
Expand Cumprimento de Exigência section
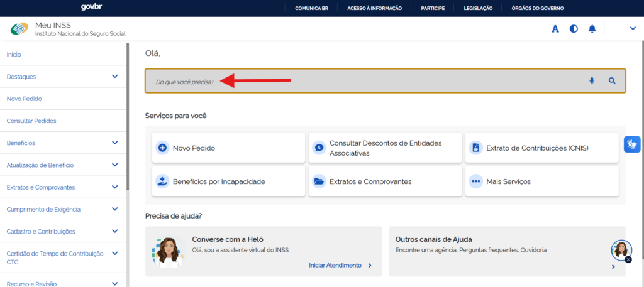(115, 209)
